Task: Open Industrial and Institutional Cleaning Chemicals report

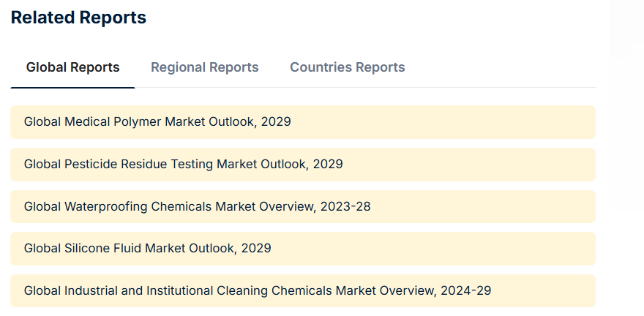Action: (257, 290)
